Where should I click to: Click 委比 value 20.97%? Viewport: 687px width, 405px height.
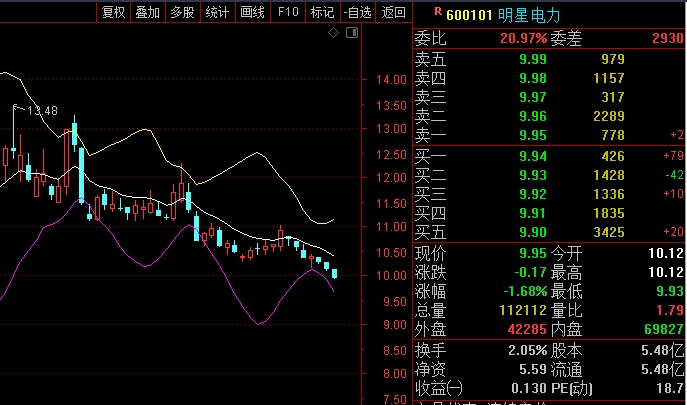(524, 39)
